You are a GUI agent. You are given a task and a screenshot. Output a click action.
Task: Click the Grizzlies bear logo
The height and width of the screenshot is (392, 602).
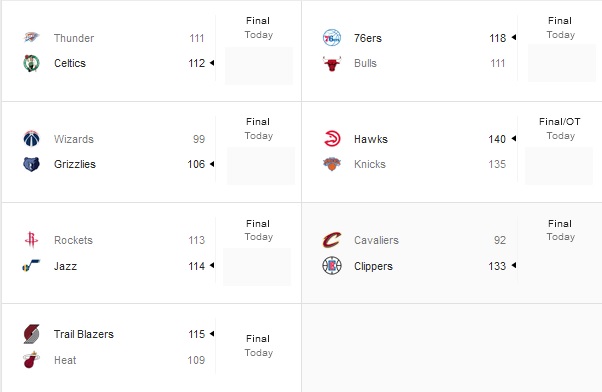pos(31,164)
